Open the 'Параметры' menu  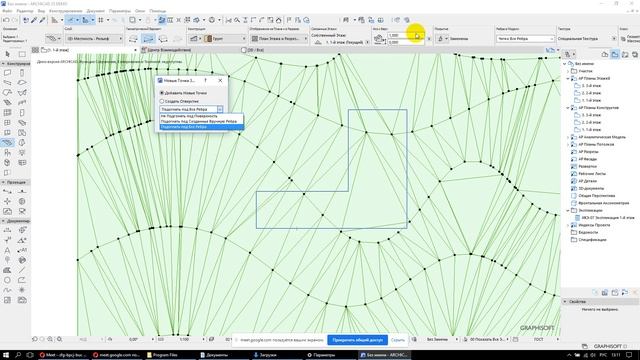[120, 11]
